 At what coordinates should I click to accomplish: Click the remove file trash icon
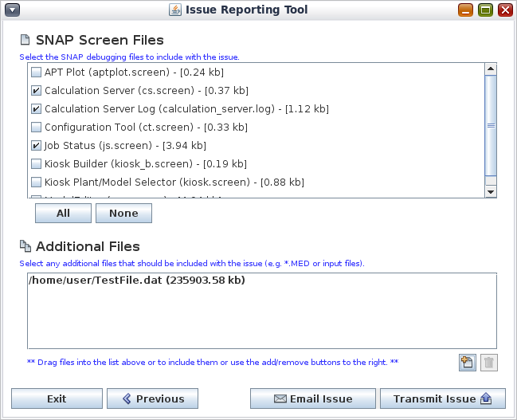click(489, 363)
